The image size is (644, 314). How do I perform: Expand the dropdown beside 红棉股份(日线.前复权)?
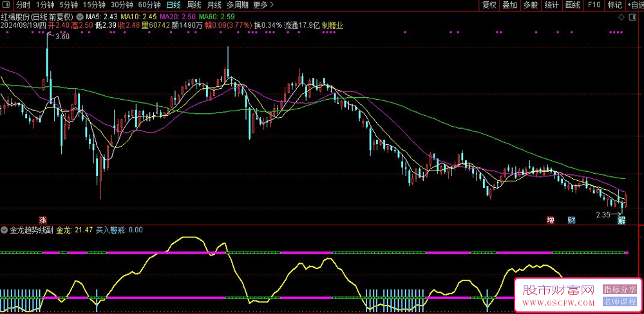coord(79,17)
